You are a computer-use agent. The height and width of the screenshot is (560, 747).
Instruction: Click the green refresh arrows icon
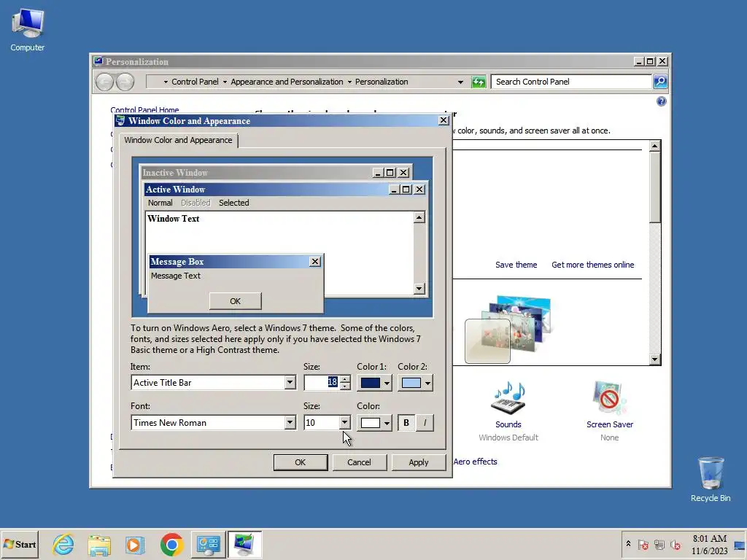(x=479, y=82)
